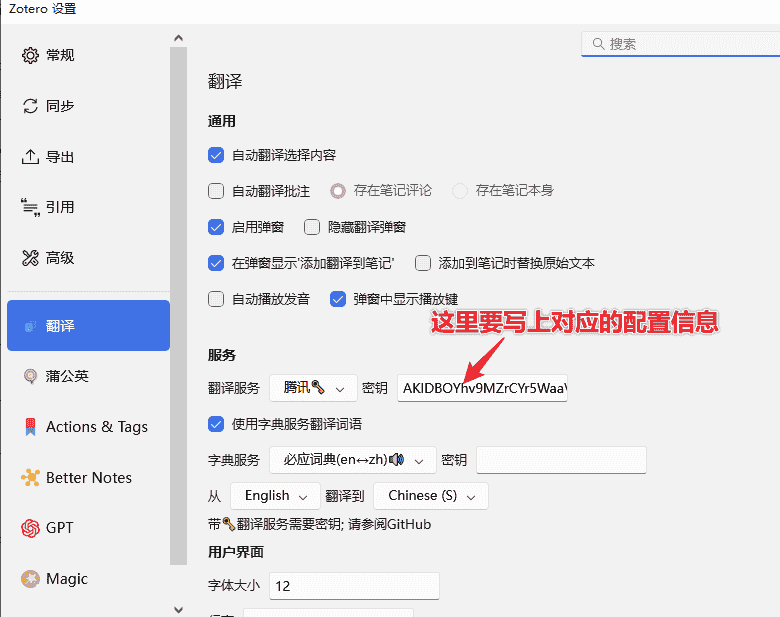
Task: Uncheck 使用字典服务翻译词语 option
Action: point(216,424)
